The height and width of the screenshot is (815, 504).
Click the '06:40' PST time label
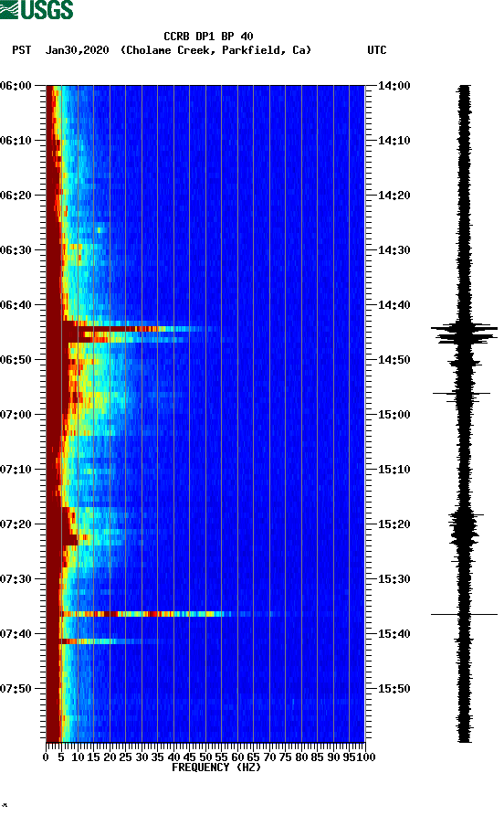coord(16,305)
